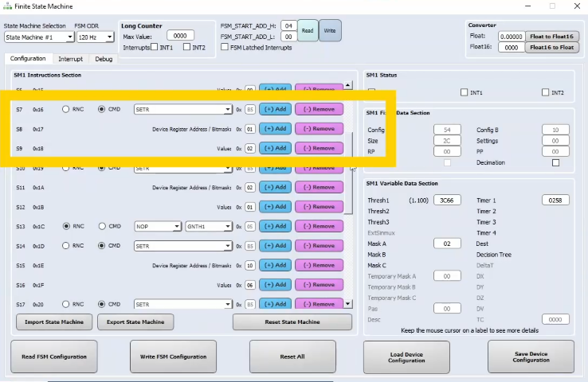Click the Write start address button
This screenshot has height=382, width=588.
coord(330,31)
